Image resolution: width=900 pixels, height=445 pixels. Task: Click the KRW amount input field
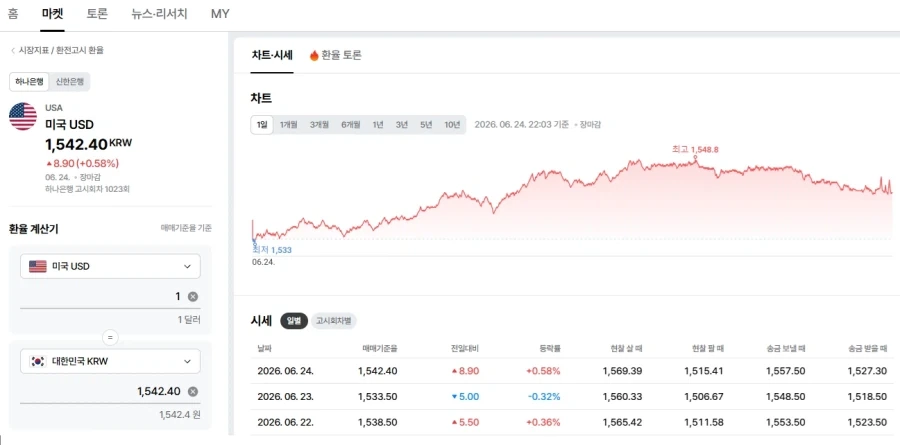pos(110,391)
